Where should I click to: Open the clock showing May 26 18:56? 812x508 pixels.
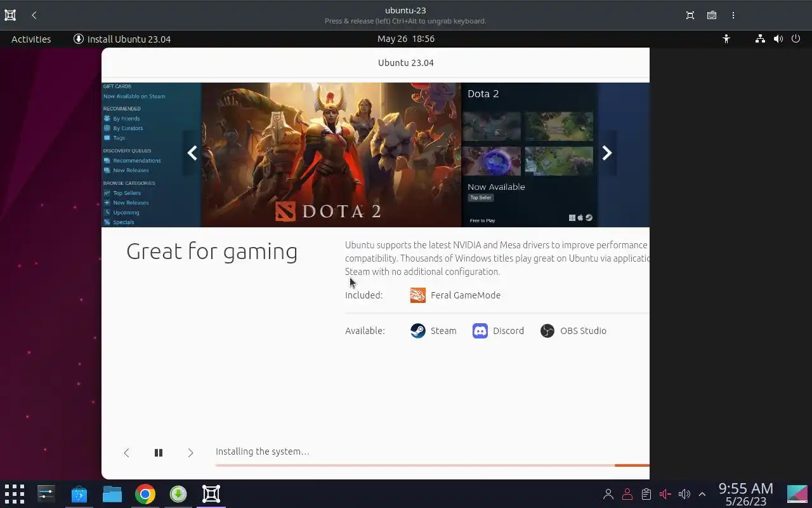[x=406, y=39]
